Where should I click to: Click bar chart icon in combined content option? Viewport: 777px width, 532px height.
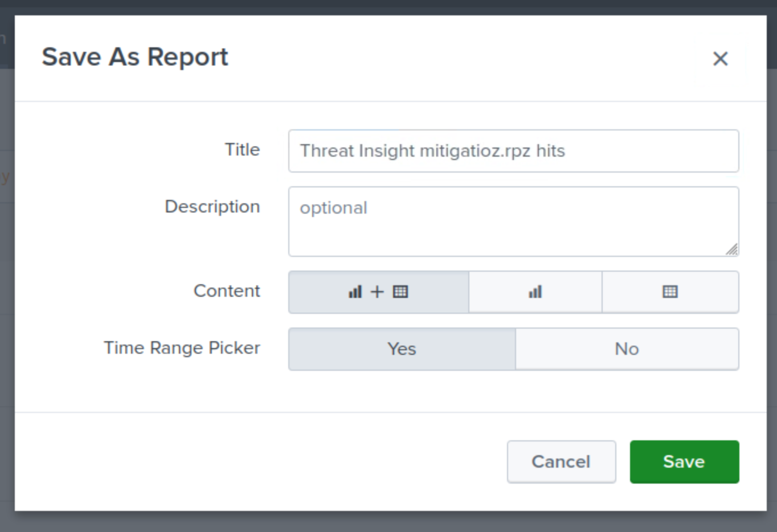pos(355,292)
